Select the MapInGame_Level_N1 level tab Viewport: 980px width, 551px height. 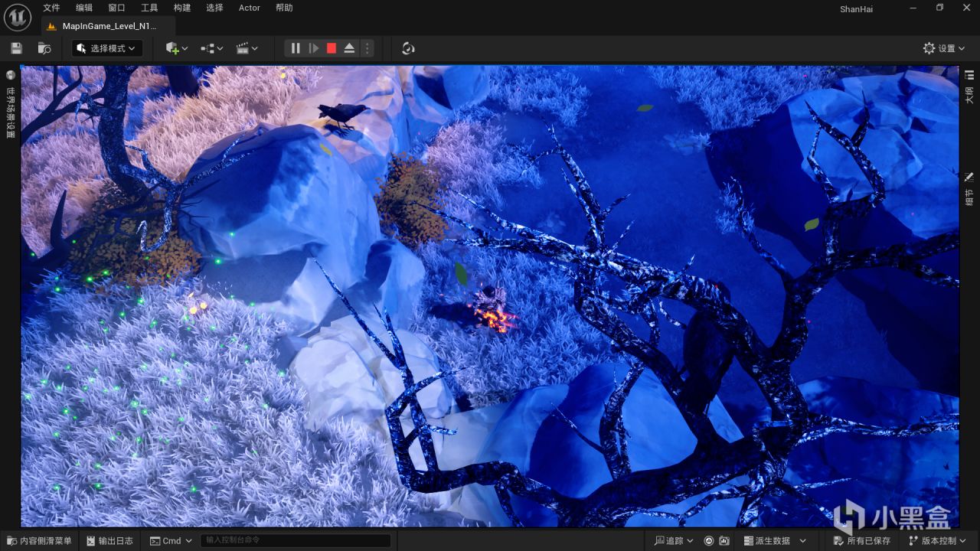108,25
